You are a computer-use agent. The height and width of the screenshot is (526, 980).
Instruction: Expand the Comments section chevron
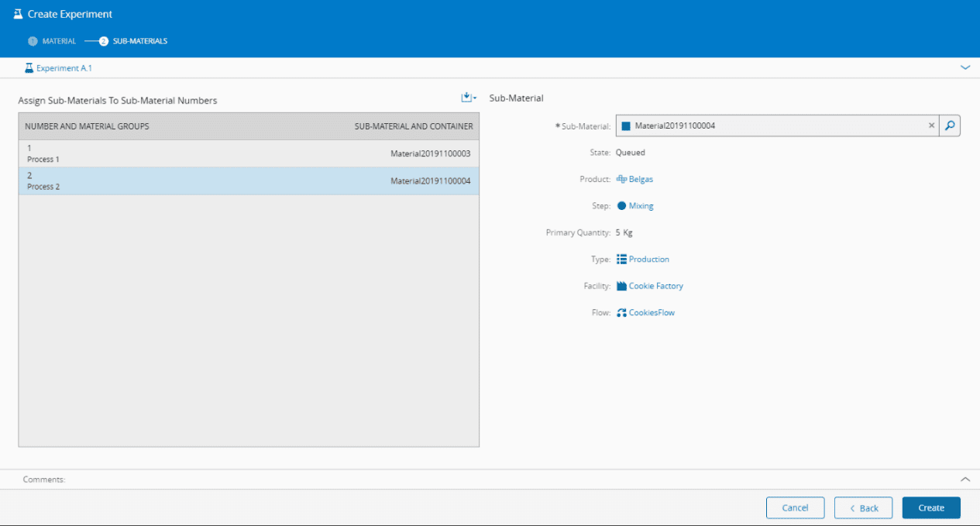[x=965, y=480]
